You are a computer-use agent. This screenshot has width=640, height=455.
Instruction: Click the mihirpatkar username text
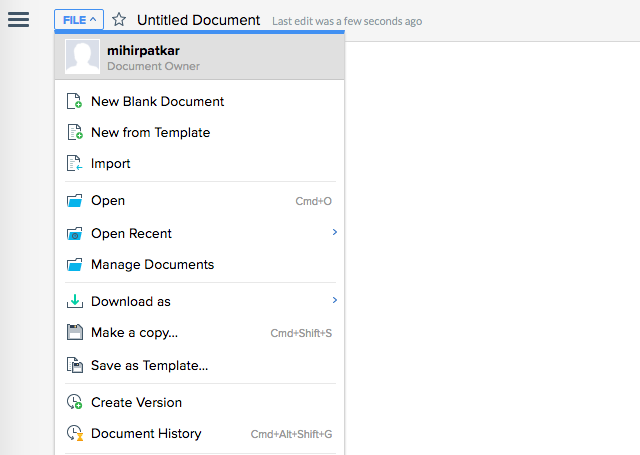[143, 51]
